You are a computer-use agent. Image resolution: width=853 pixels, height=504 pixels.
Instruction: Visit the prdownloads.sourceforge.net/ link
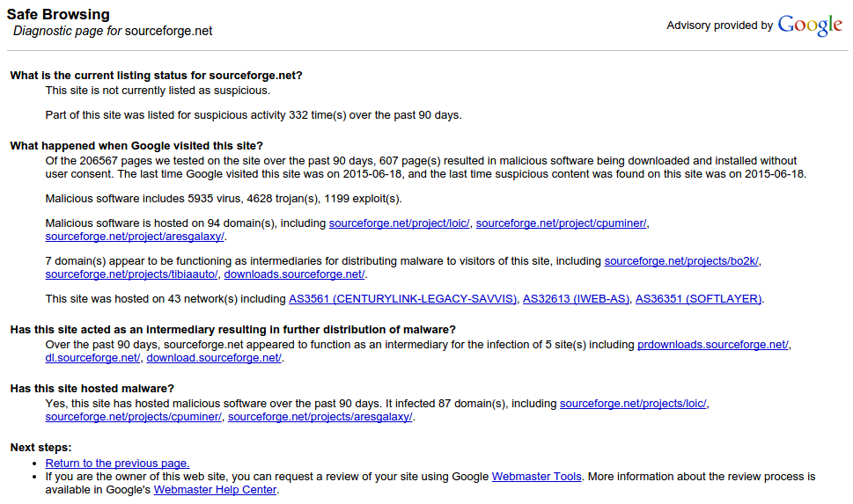coord(713,346)
